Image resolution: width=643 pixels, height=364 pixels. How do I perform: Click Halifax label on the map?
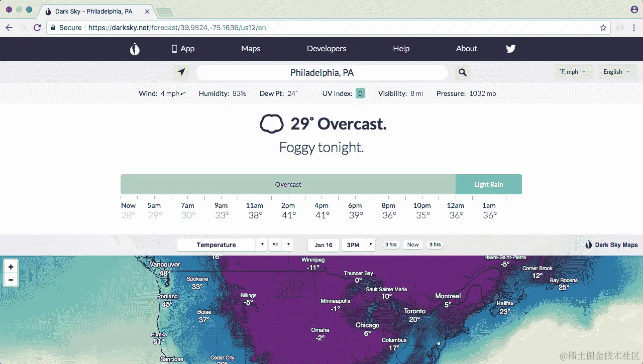[x=505, y=303]
